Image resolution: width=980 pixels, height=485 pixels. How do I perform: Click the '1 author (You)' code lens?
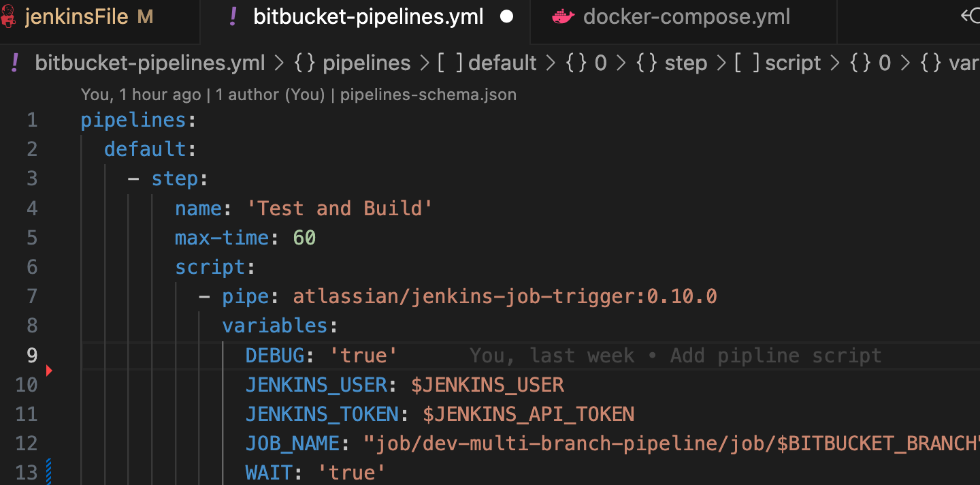tap(270, 95)
